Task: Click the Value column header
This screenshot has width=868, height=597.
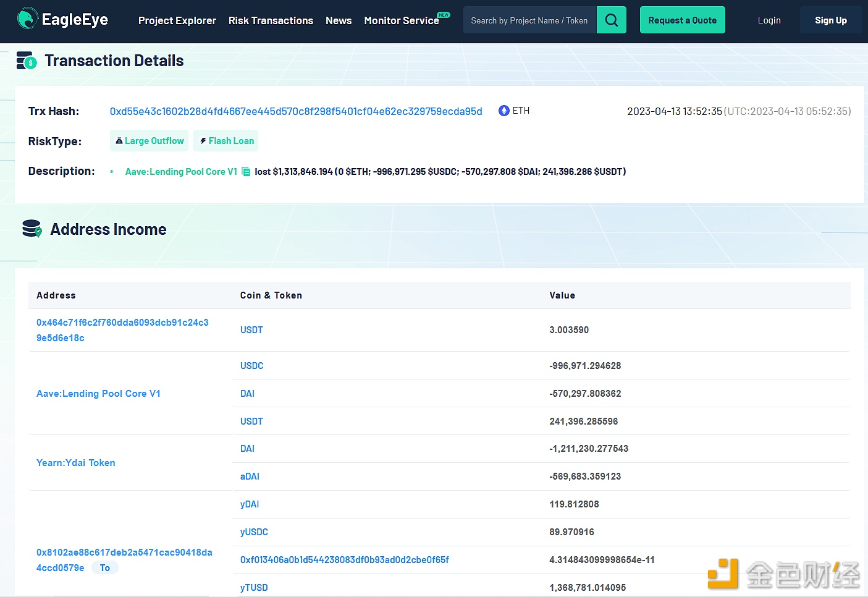Action: pyautogui.click(x=562, y=295)
